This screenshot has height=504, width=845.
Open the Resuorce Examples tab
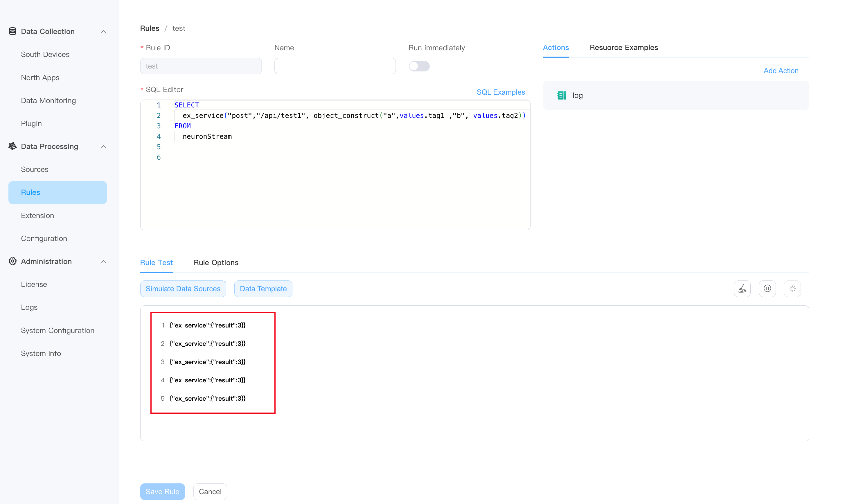pos(623,48)
